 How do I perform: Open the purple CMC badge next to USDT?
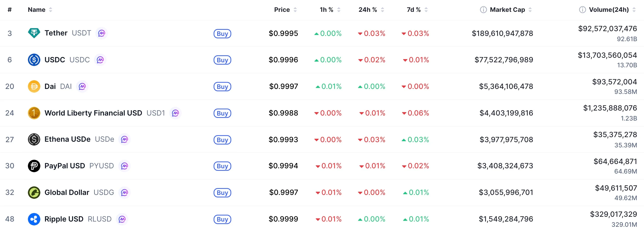point(101,33)
